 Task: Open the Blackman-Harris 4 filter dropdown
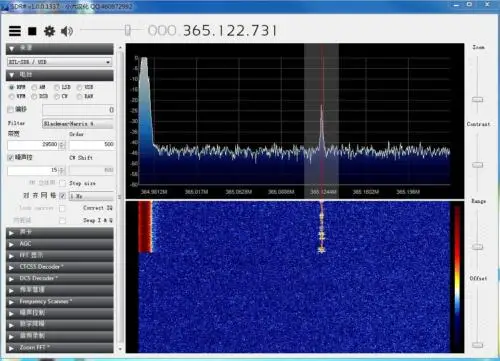pos(78,124)
